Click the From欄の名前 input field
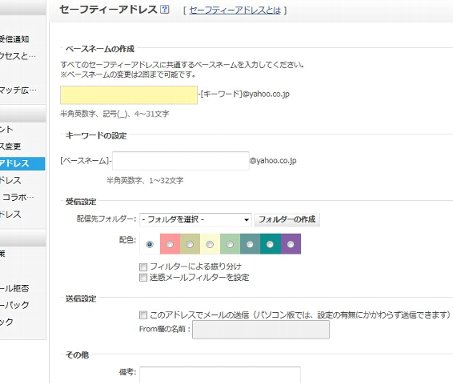The width and height of the screenshot is (453, 383). pos(261,330)
